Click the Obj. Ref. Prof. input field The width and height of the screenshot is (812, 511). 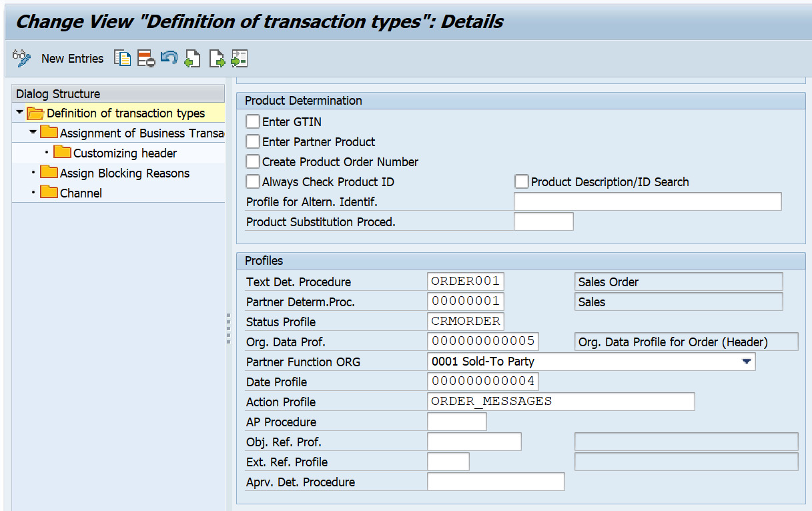pyautogui.click(x=474, y=442)
